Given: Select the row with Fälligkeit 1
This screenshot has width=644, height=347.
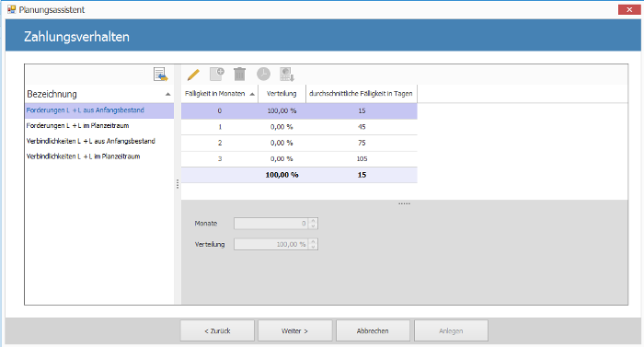Looking at the screenshot, I should (x=299, y=127).
